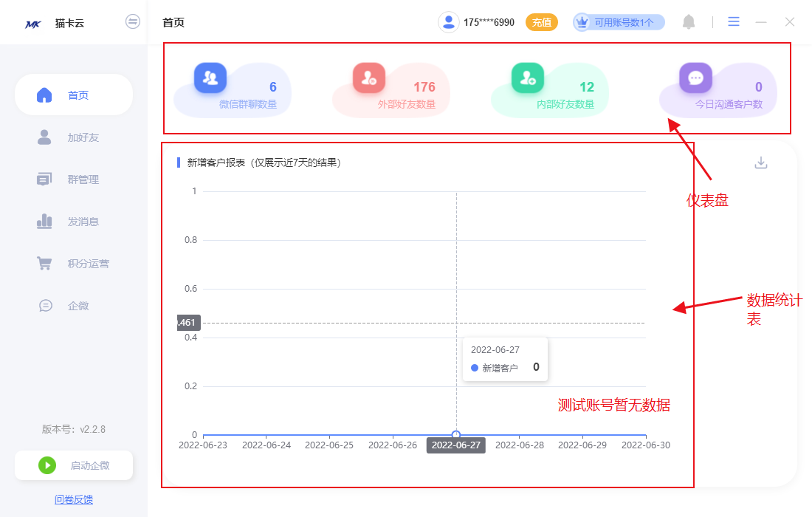
Task: Download the report with the download icon
Action: click(761, 162)
